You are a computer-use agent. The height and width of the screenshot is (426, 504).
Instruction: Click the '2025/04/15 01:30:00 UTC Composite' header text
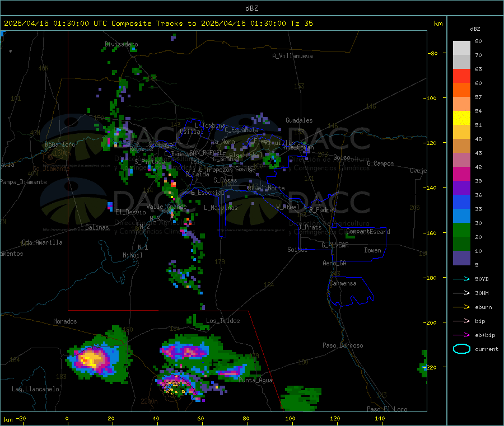click(x=78, y=24)
